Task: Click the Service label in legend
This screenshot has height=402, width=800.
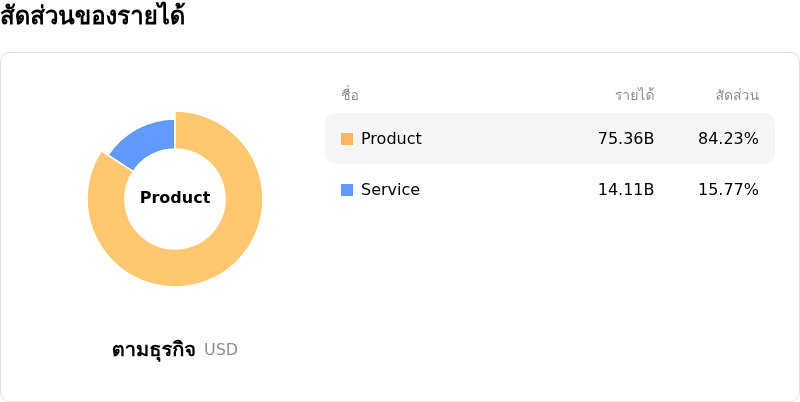Action: click(390, 190)
